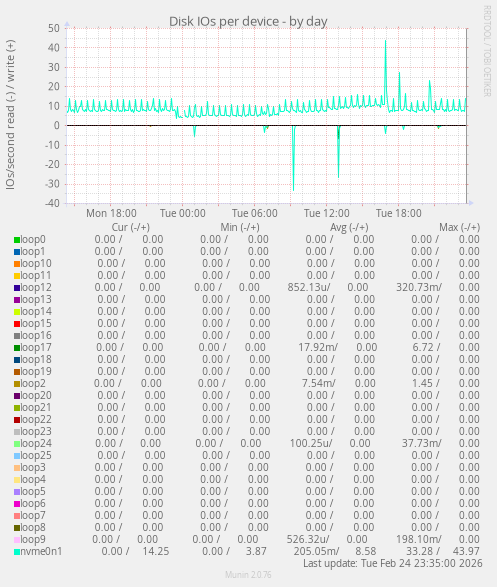This screenshot has width=497, height=587.
Task: Click the Avg (-/+) column header
Action: [349, 227]
